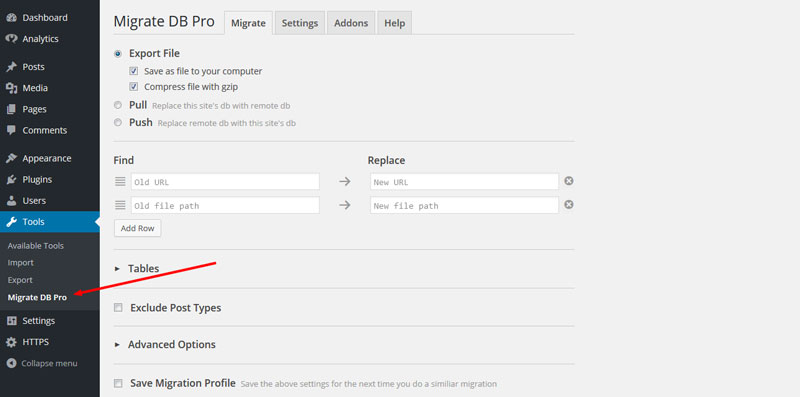Check Save Migration Profile
The width and height of the screenshot is (800, 397).
point(118,383)
